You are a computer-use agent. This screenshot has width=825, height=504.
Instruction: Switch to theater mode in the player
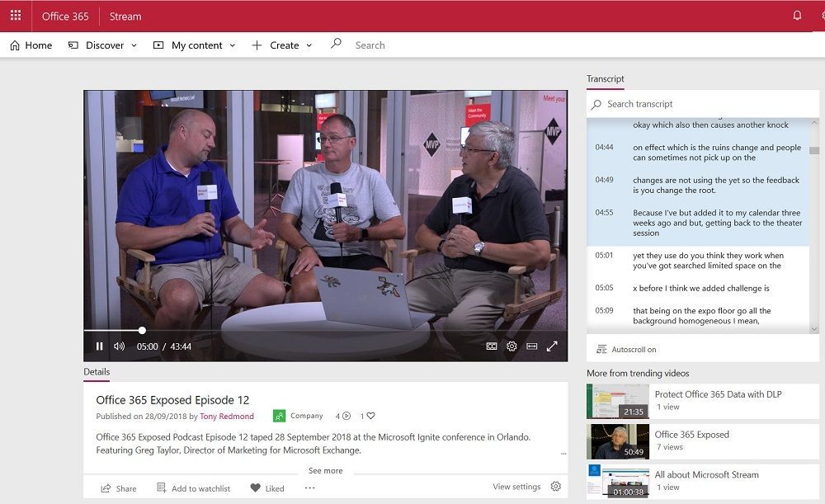point(533,347)
